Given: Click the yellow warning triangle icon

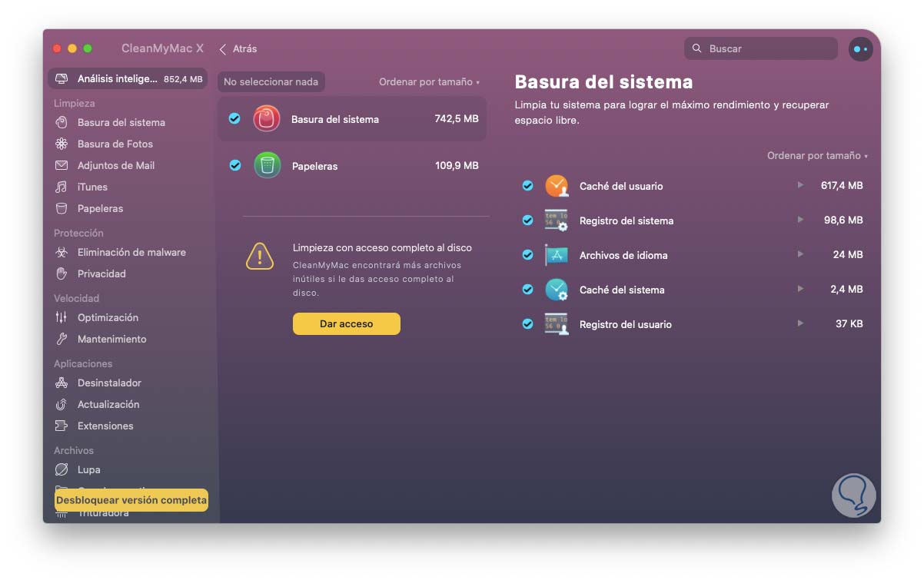Looking at the screenshot, I should point(260,257).
